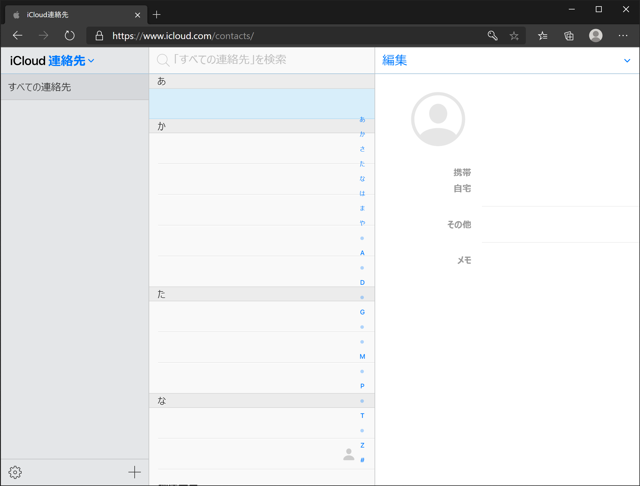Jump to G in the index bar

point(362,312)
